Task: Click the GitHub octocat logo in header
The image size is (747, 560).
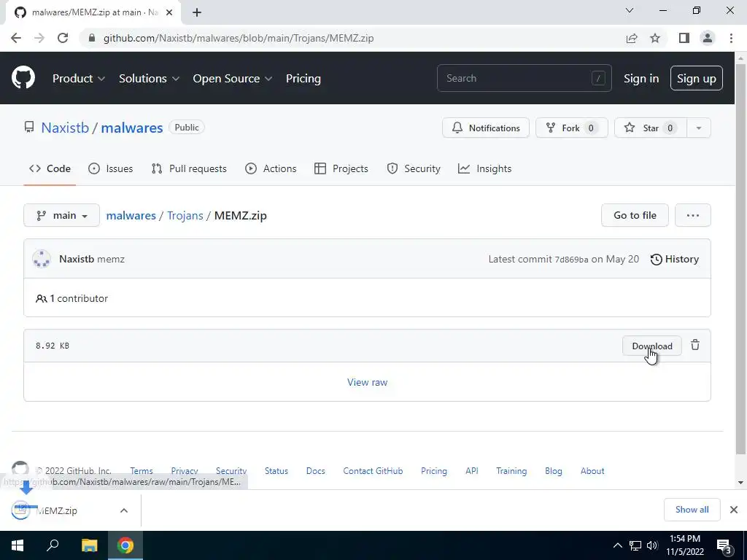Action: pyautogui.click(x=23, y=78)
